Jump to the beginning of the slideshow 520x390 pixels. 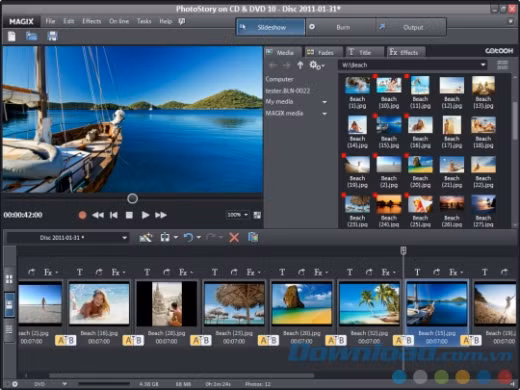tap(114, 215)
